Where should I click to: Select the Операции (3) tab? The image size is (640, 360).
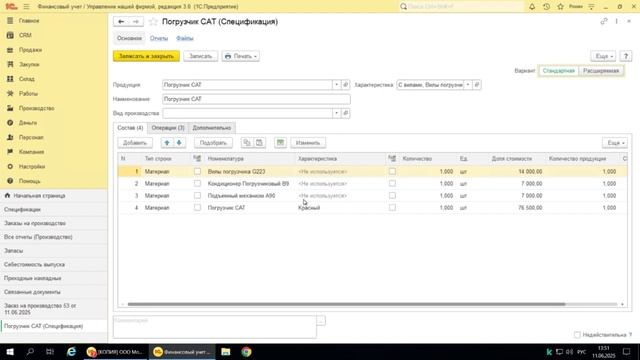(x=168, y=128)
